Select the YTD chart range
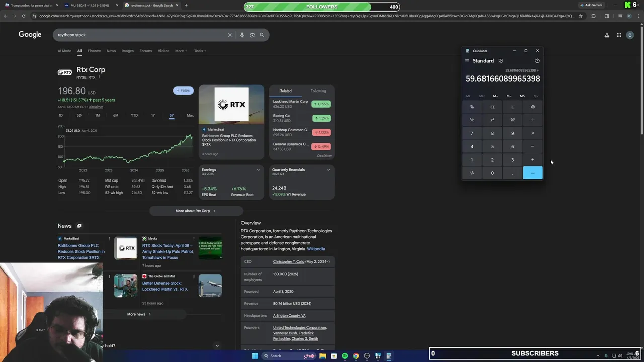 pos(134,115)
